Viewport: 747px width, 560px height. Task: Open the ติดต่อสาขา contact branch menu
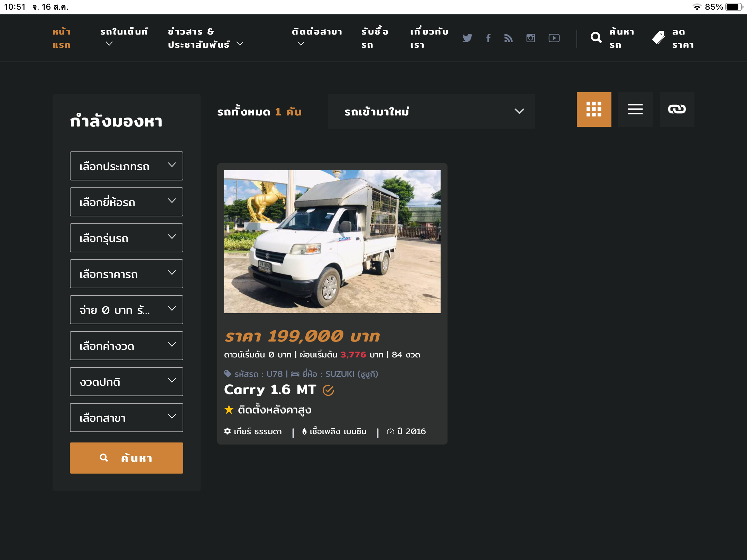[x=316, y=37]
